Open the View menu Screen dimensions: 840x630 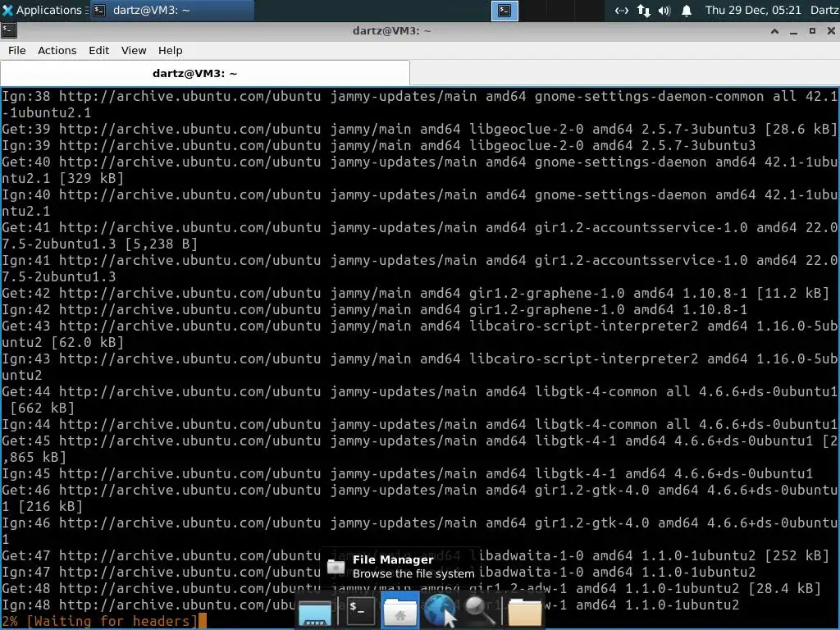pyautogui.click(x=134, y=50)
